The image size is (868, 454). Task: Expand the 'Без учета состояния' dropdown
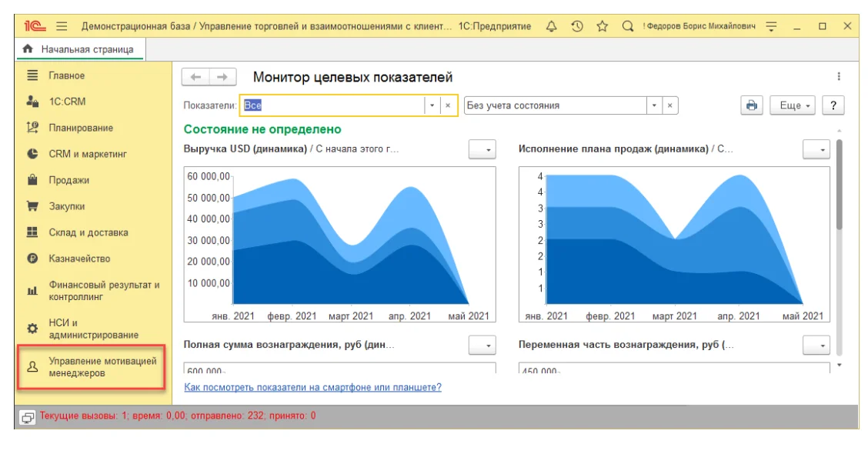(x=654, y=105)
